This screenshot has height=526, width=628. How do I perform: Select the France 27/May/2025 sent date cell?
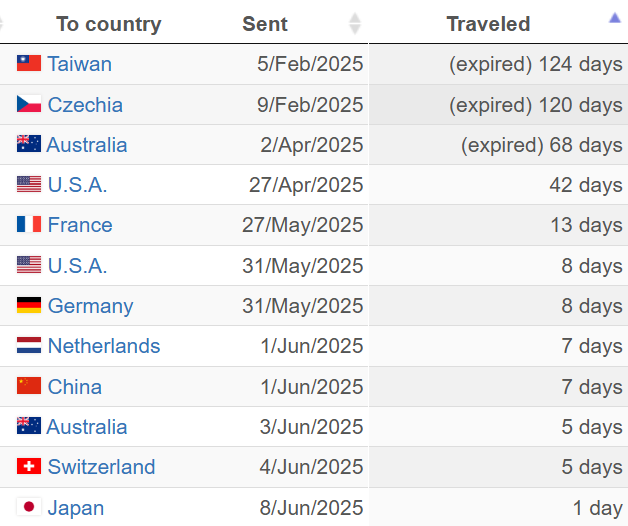pos(302,225)
